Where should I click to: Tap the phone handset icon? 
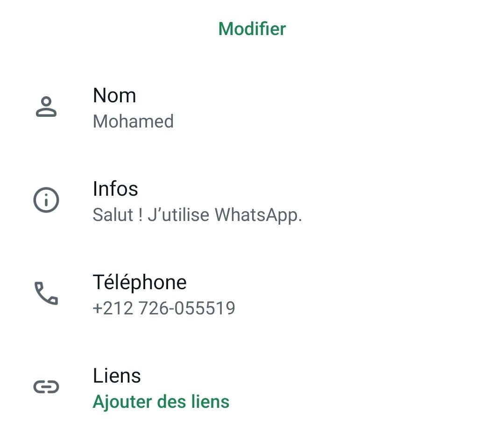point(46,293)
